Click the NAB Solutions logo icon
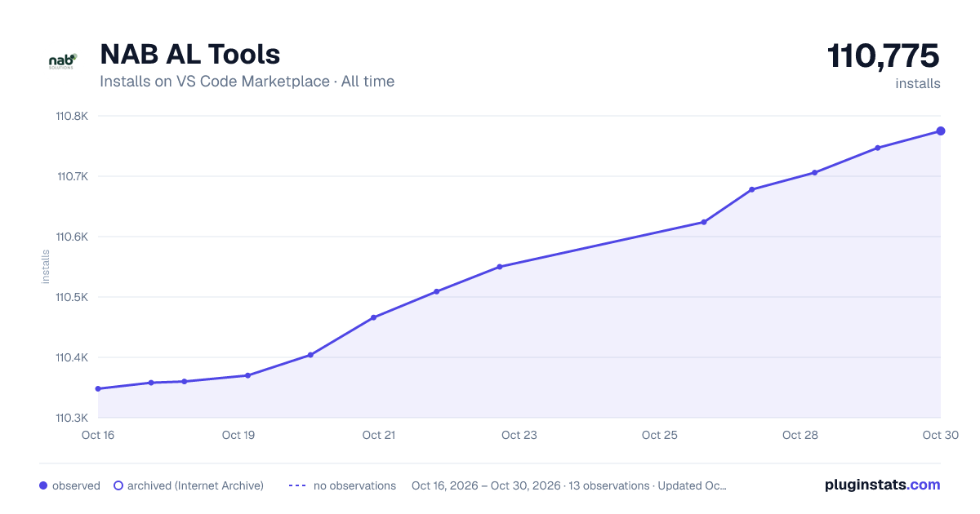Viewport: 980px width, 514px height. click(62, 61)
